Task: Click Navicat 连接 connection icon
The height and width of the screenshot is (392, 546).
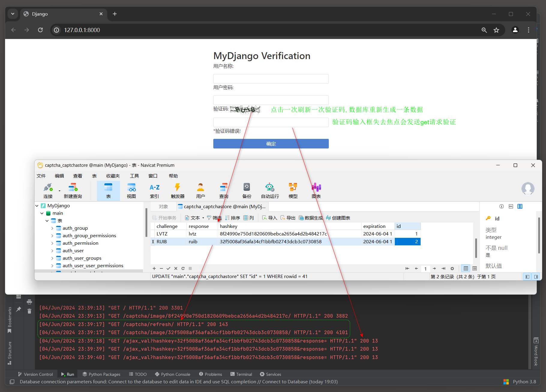Action: [48, 190]
